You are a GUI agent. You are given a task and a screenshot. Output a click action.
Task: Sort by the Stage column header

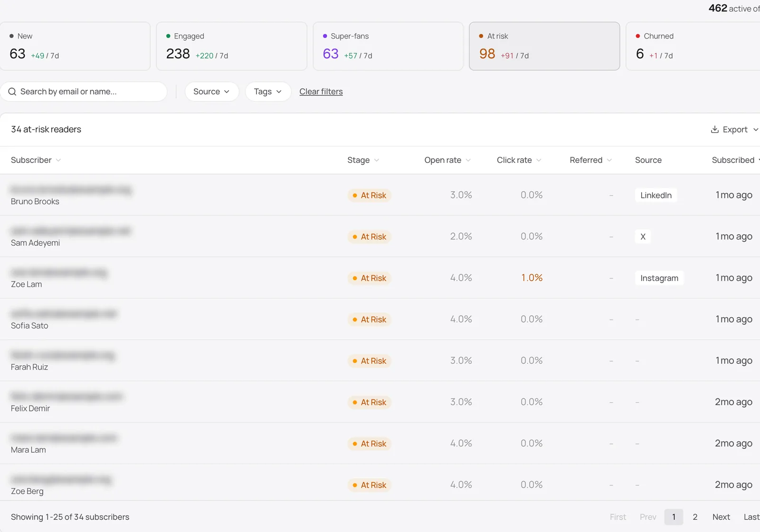[x=363, y=160]
